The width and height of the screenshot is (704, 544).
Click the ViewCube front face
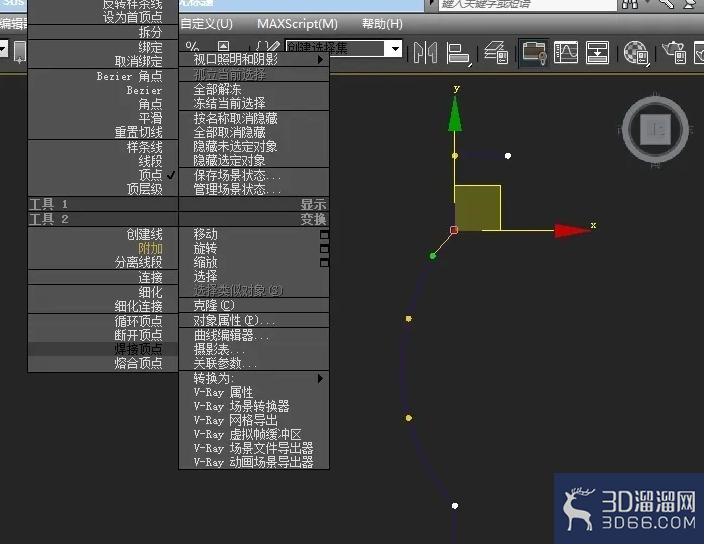(x=656, y=129)
